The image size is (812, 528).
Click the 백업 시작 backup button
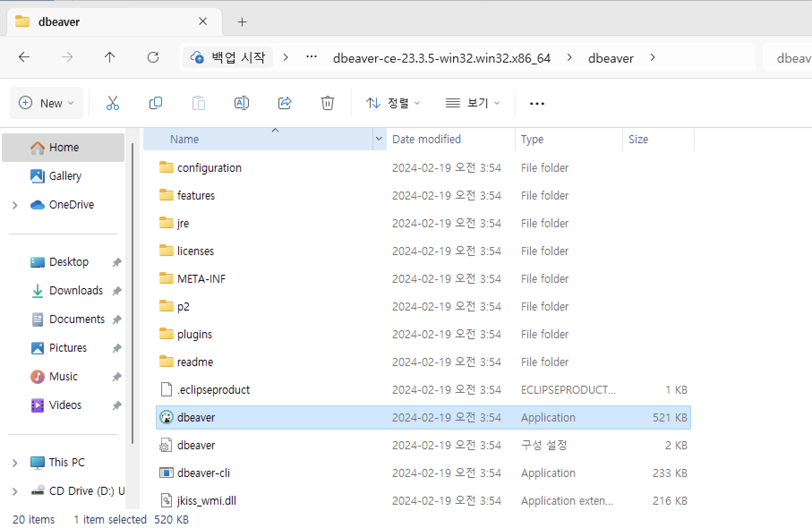pyautogui.click(x=228, y=57)
